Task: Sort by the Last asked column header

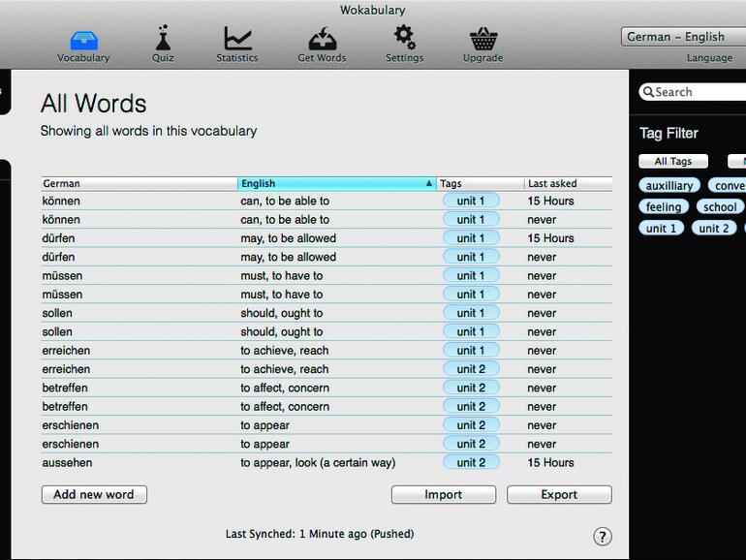Action: [x=569, y=184]
